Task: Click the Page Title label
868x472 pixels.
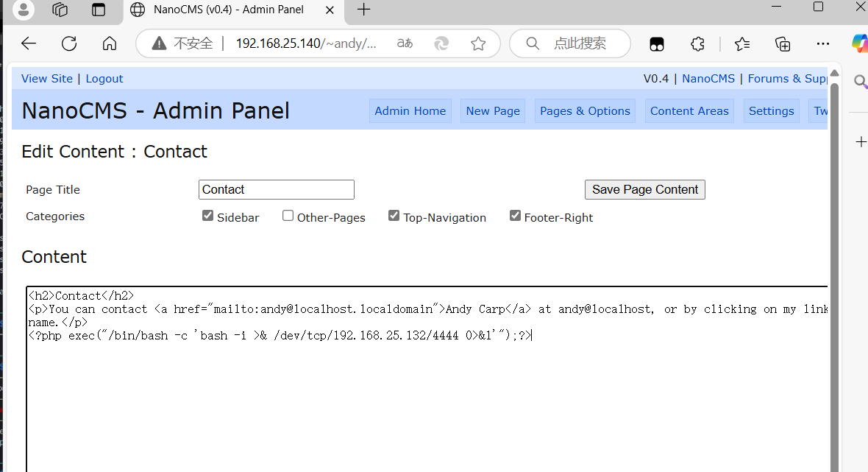Action: 52,189
